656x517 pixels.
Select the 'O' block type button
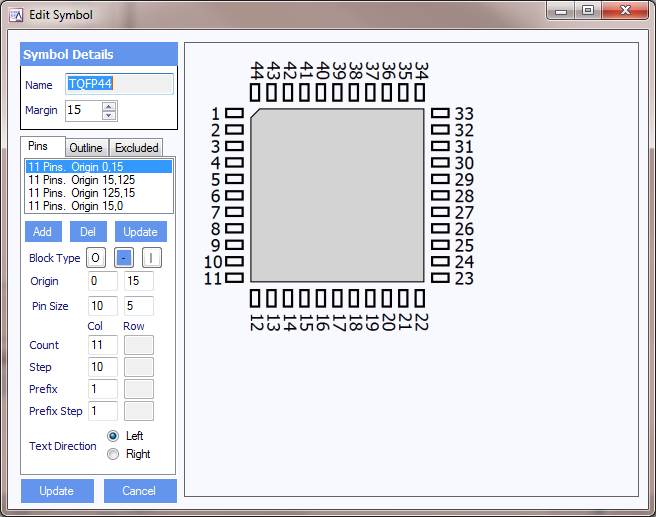pos(95,258)
